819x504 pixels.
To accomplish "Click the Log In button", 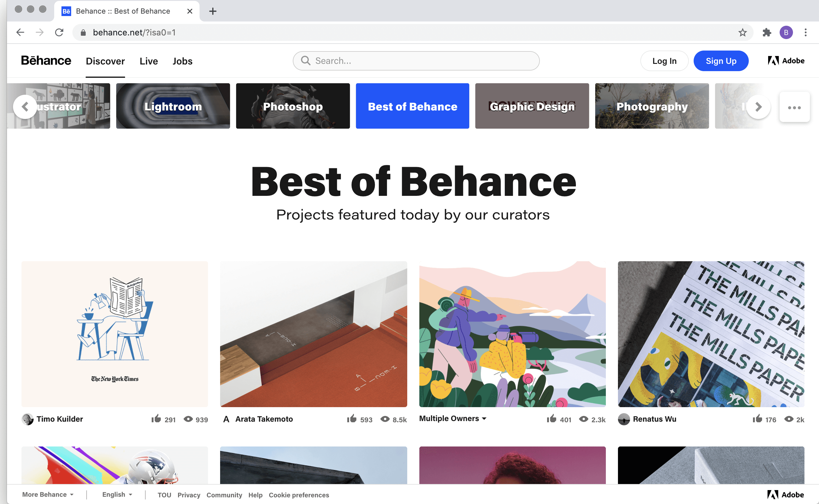I will pos(664,61).
